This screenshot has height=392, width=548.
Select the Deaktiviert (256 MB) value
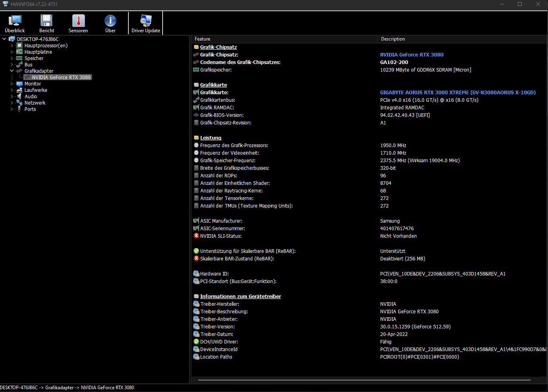pyautogui.click(x=403, y=259)
